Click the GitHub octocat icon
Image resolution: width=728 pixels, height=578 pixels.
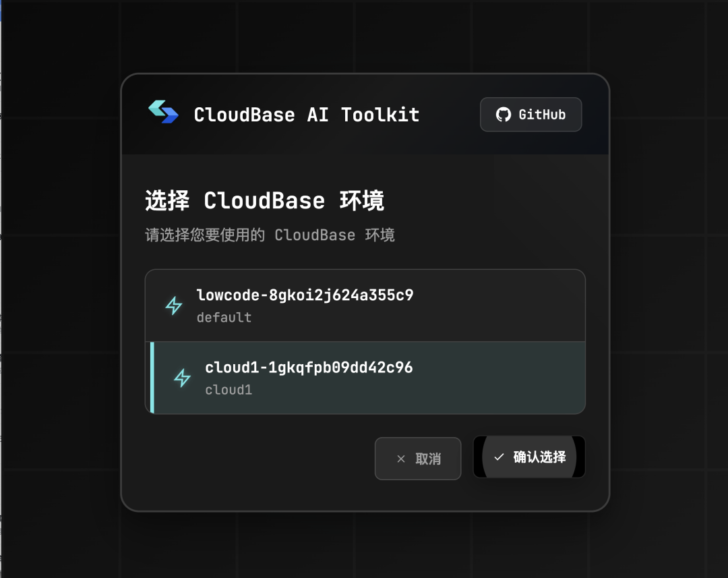504,114
